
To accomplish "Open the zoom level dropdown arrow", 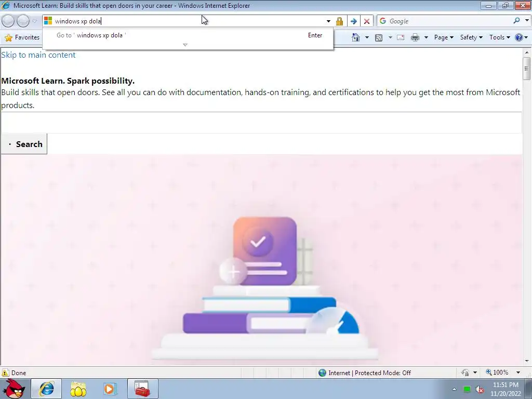I will click(518, 373).
